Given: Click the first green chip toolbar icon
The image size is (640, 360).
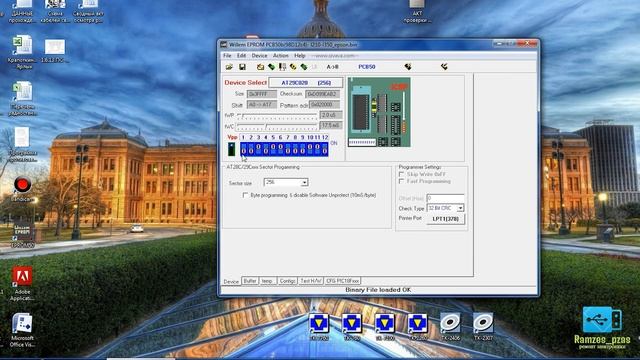Looking at the screenshot, I should pyautogui.click(x=271, y=67).
